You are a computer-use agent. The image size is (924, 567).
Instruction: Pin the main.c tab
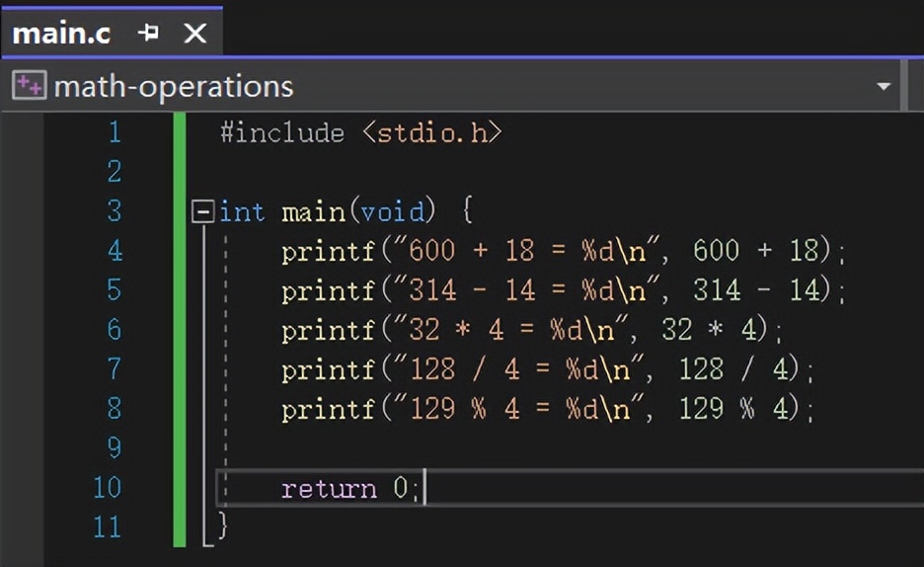(x=149, y=33)
